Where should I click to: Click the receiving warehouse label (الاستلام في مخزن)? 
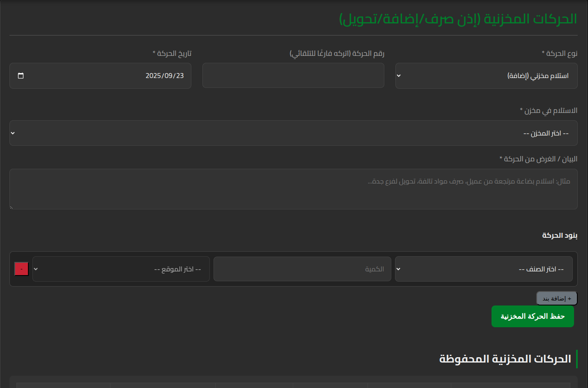(549, 110)
